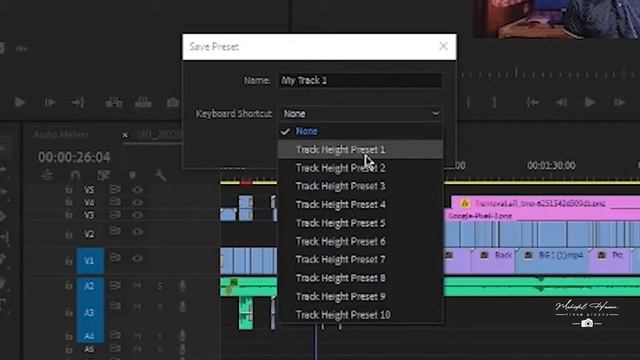Enable voice-over record on track A3
Viewport: 640px width, 360px height.
pyautogui.click(x=182, y=306)
